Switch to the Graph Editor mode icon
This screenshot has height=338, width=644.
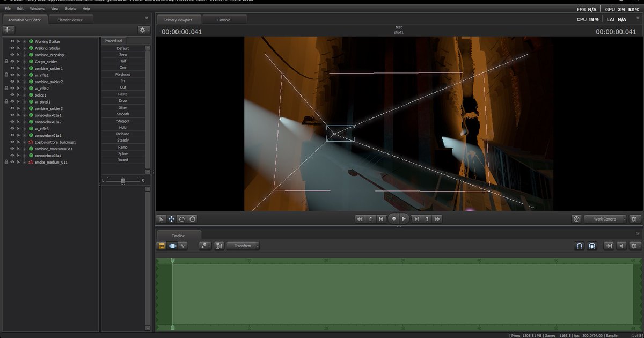point(183,246)
